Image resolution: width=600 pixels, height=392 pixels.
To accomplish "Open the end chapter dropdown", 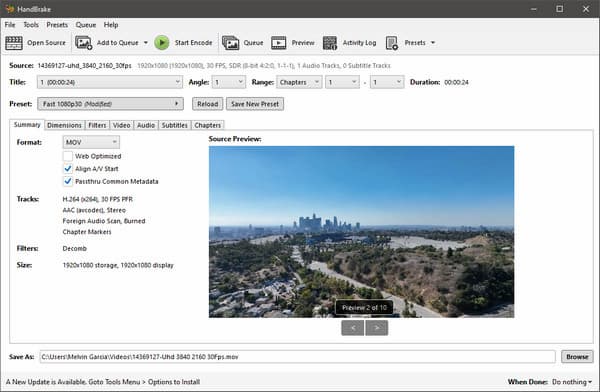I will [387, 82].
